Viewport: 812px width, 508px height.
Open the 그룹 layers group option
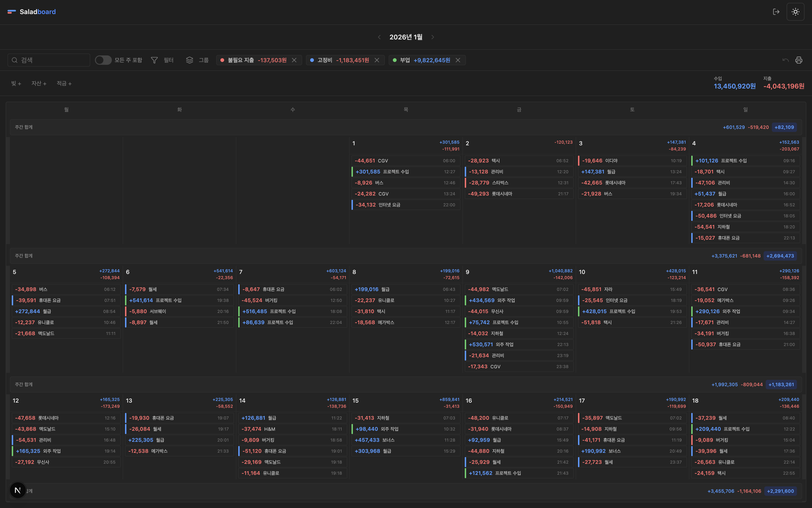[197, 60]
